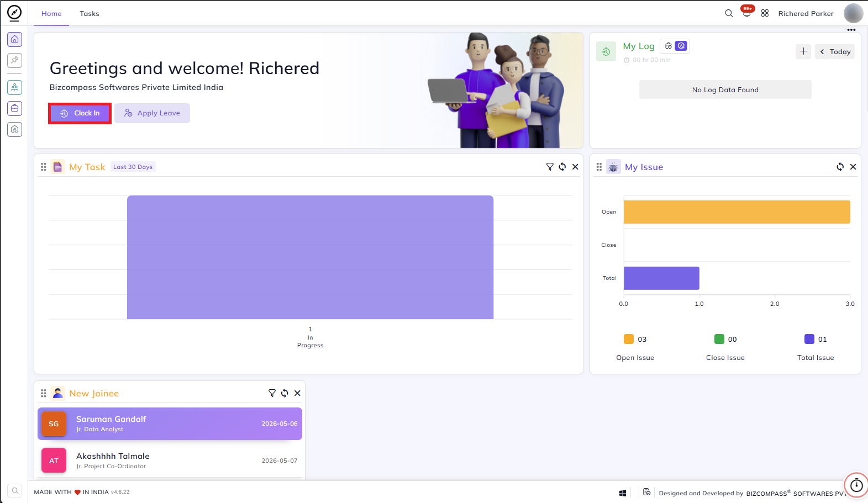Open the apps grid icon
The image size is (868, 503).
point(765,13)
